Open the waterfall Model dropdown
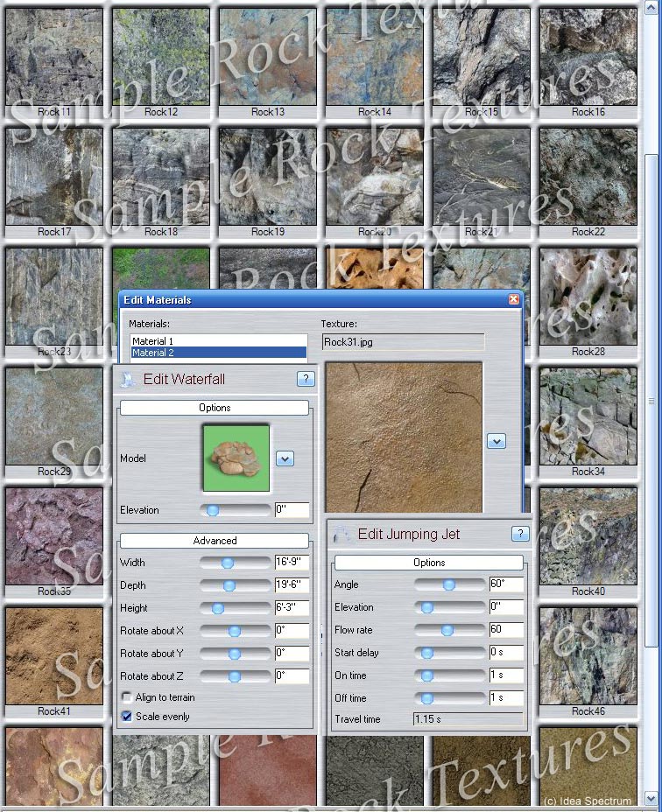This screenshot has height=812, width=662. (x=285, y=458)
